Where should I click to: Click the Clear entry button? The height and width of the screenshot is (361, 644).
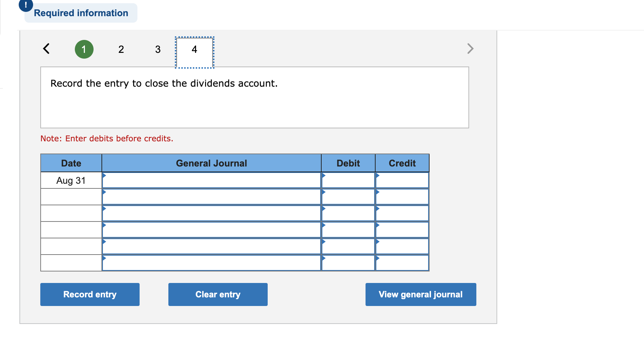[x=218, y=294]
